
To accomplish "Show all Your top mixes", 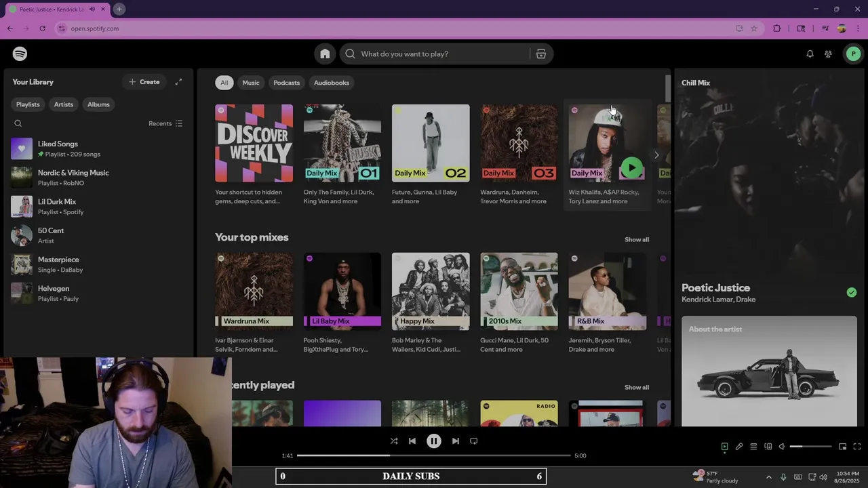I will point(637,239).
